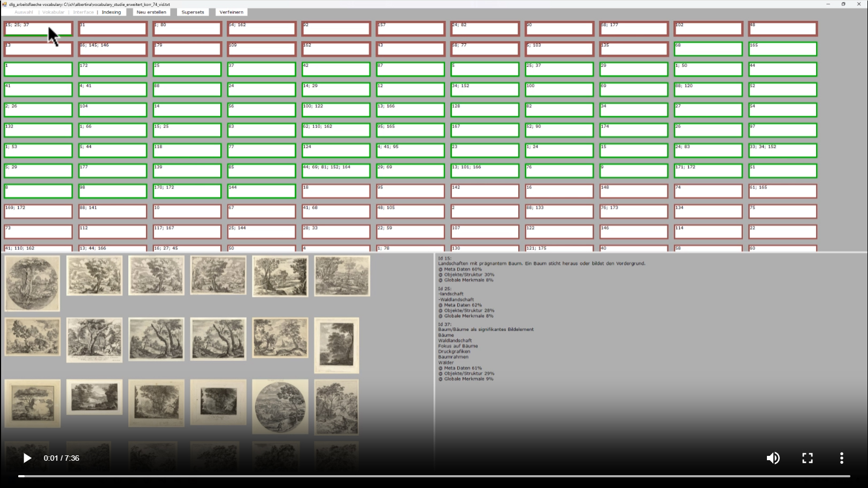Select the cell labeled 36; 145; 146

tap(112, 49)
